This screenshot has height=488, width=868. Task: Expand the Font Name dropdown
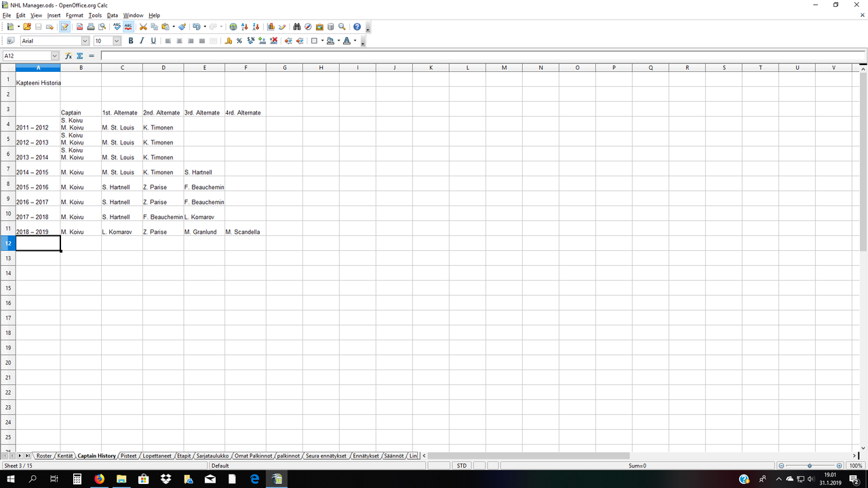pyautogui.click(x=85, y=41)
